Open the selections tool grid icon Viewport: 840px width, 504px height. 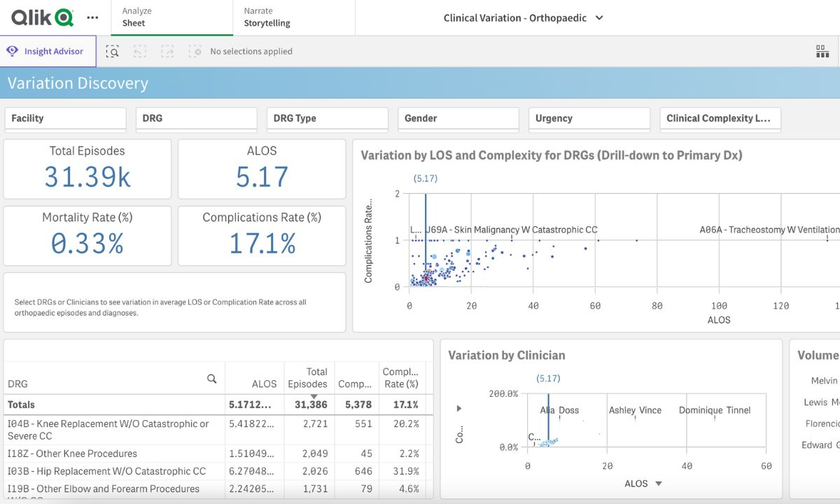click(x=822, y=51)
